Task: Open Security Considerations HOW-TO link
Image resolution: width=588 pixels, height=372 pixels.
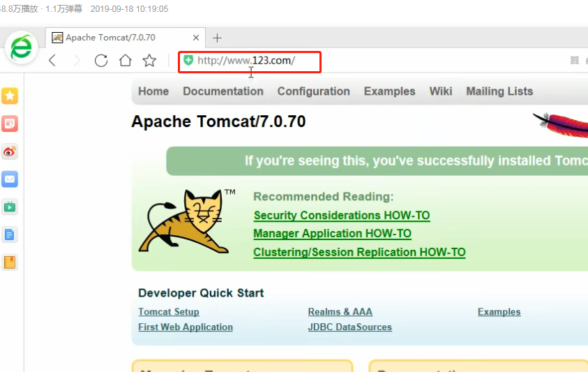Action: [x=342, y=216]
